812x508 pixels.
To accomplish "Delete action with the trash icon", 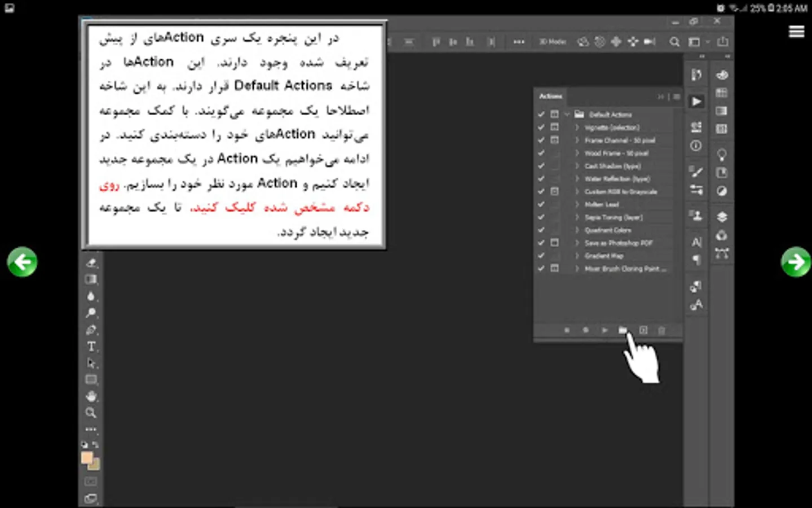I will (662, 330).
